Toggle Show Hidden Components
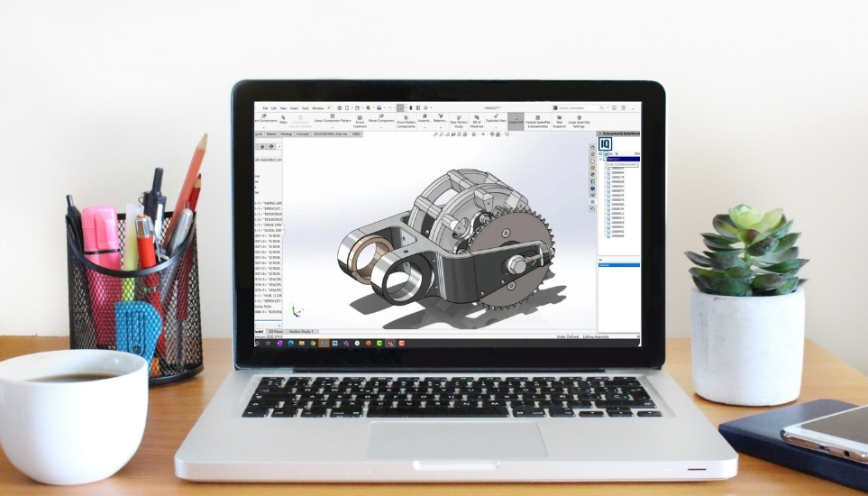868x496 pixels. coord(406,117)
